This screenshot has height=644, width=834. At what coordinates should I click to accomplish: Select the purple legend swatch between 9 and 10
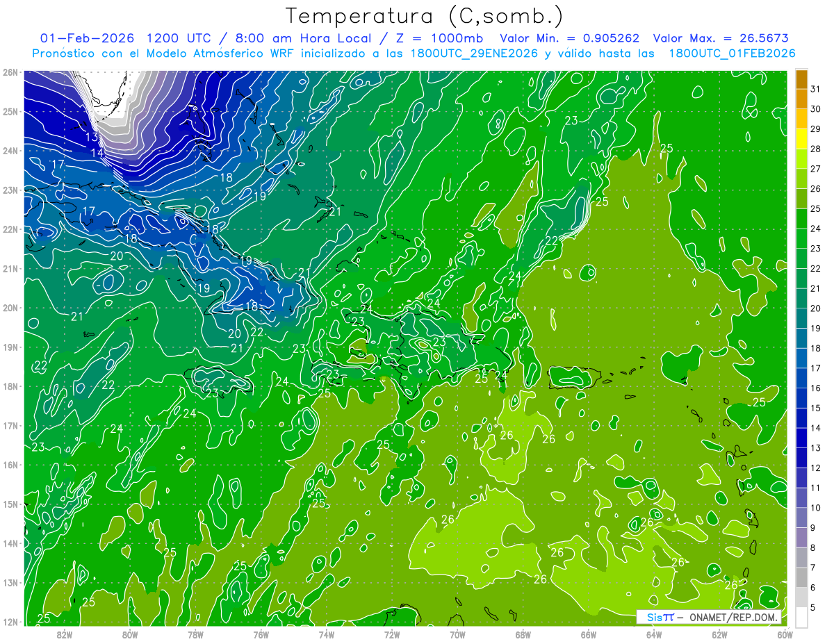pos(802,518)
